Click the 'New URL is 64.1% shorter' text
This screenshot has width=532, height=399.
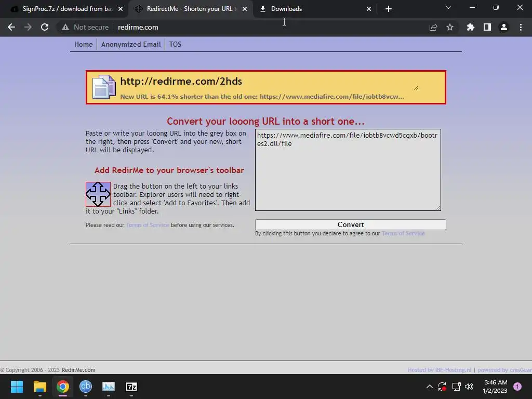pos(262,97)
